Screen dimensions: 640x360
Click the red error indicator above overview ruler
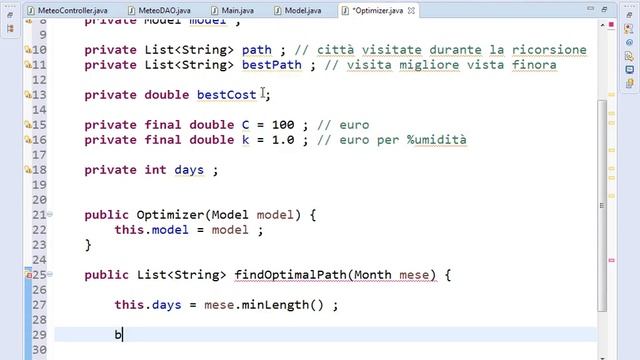tap(611, 25)
